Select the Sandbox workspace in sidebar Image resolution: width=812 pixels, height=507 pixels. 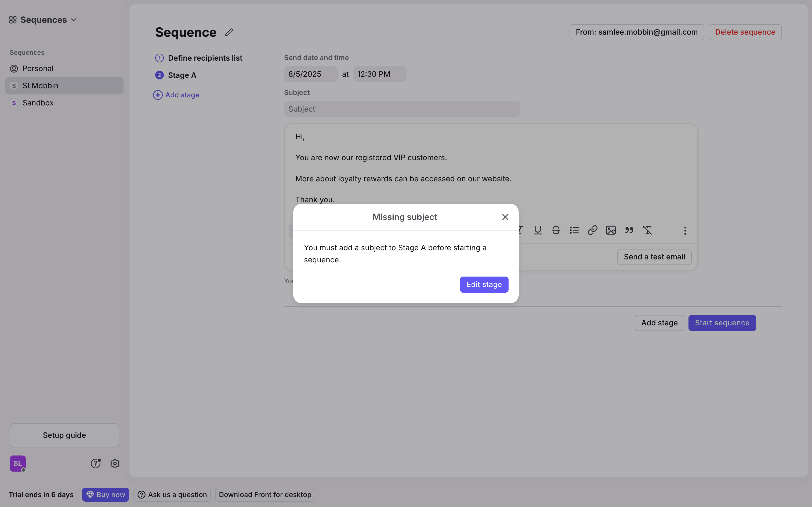38,103
